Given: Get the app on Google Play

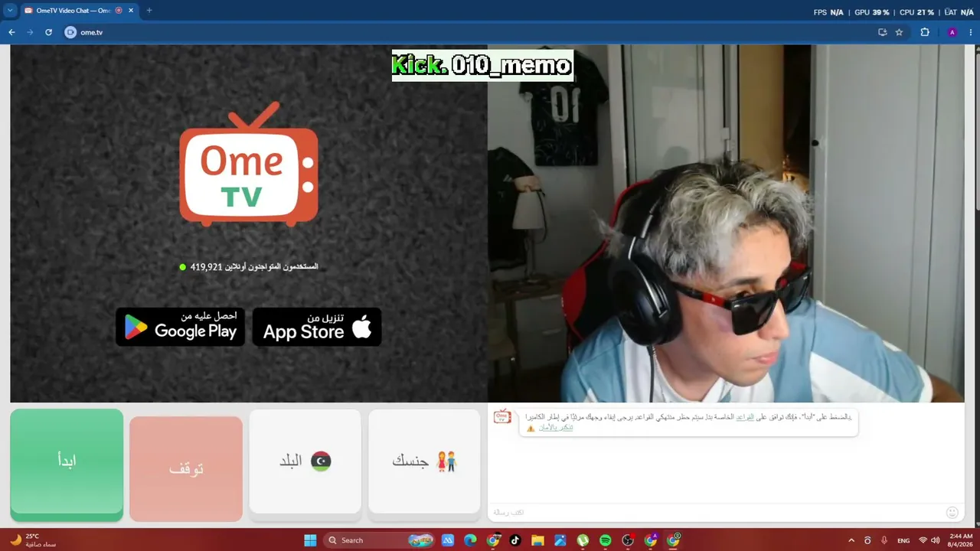Looking at the screenshot, I should (181, 326).
